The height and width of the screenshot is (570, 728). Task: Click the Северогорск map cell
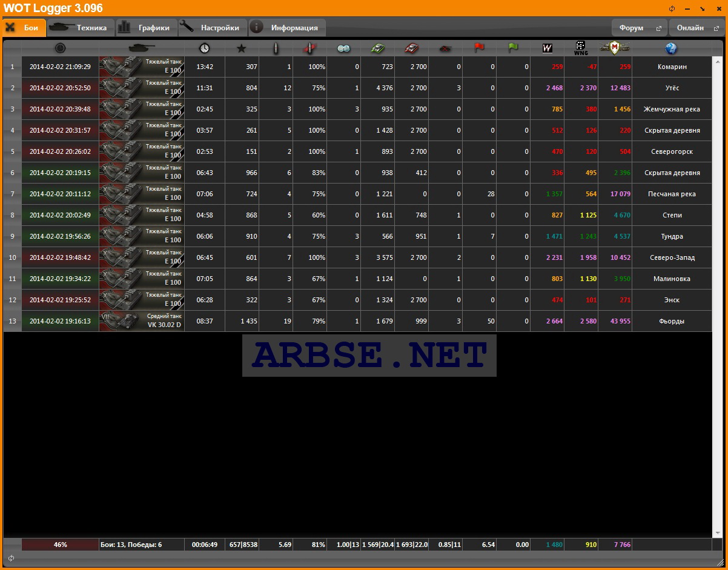click(672, 151)
